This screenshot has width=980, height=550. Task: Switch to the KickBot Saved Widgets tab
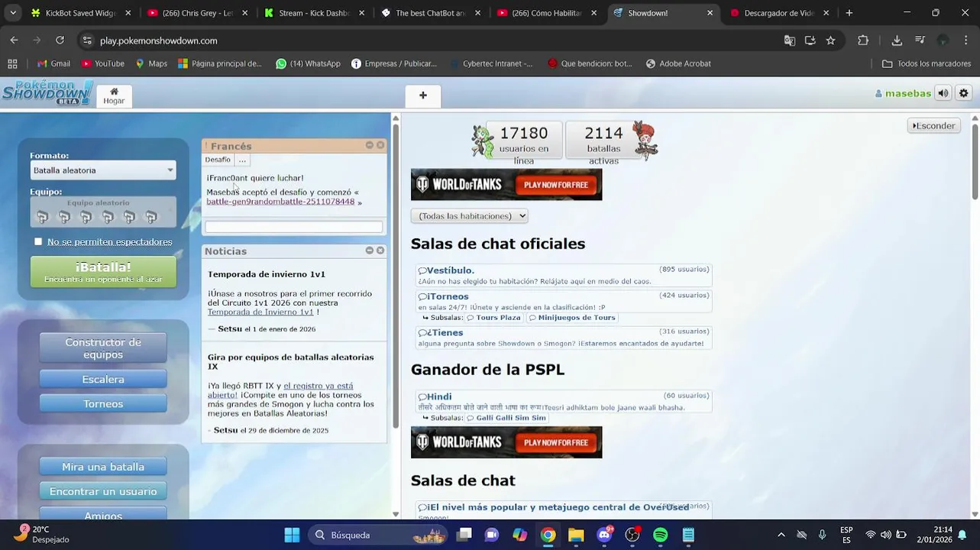[x=80, y=13]
